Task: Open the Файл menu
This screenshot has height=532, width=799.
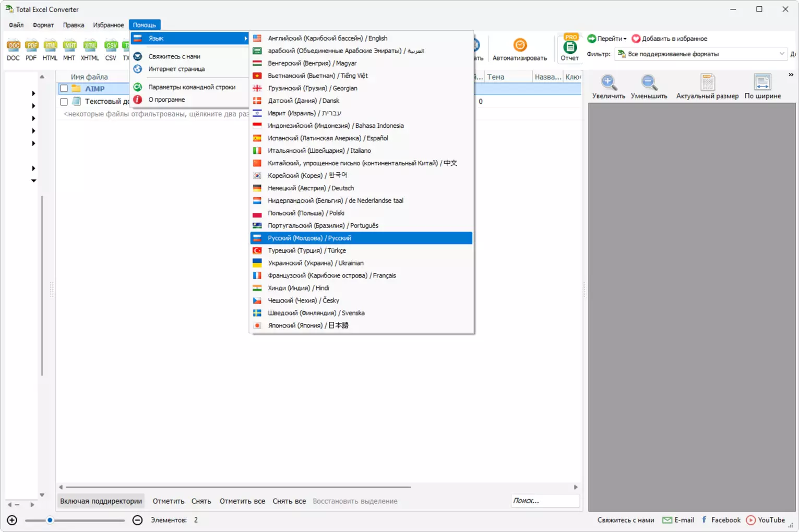Action: click(16, 25)
